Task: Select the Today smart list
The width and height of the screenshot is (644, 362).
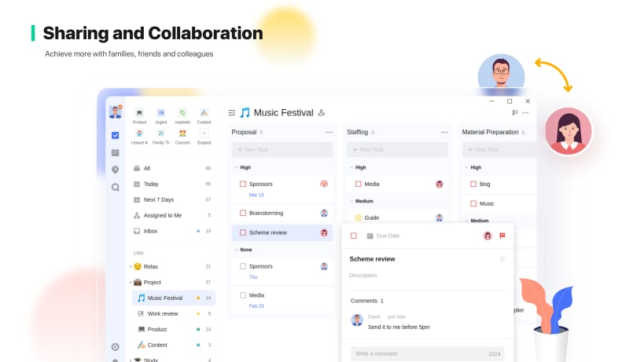Action: [172, 184]
